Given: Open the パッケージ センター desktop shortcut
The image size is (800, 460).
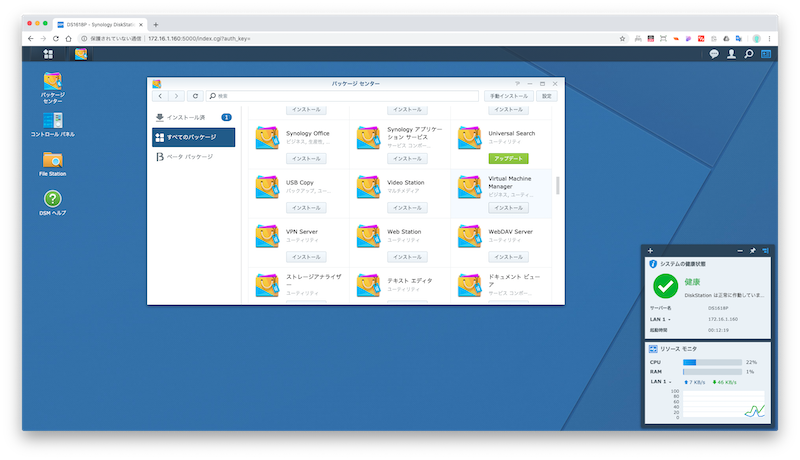Looking at the screenshot, I should pyautogui.click(x=53, y=88).
